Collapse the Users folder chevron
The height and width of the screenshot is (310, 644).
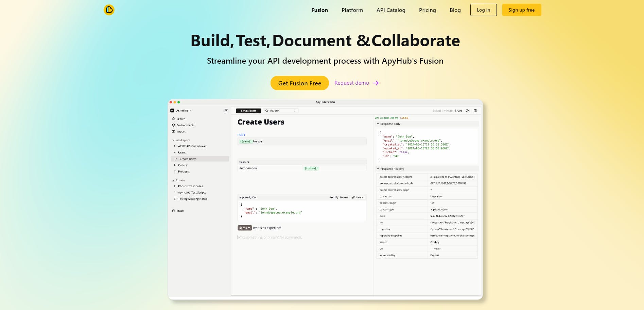(x=175, y=152)
